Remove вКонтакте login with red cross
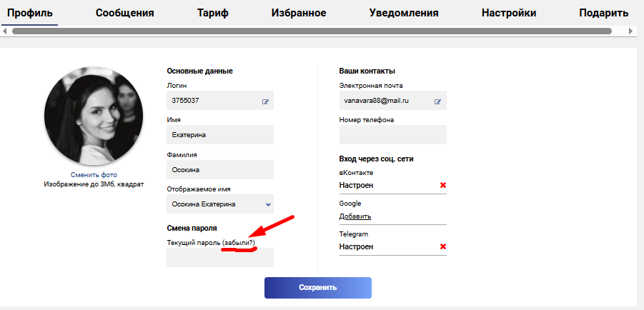 pyautogui.click(x=442, y=185)
